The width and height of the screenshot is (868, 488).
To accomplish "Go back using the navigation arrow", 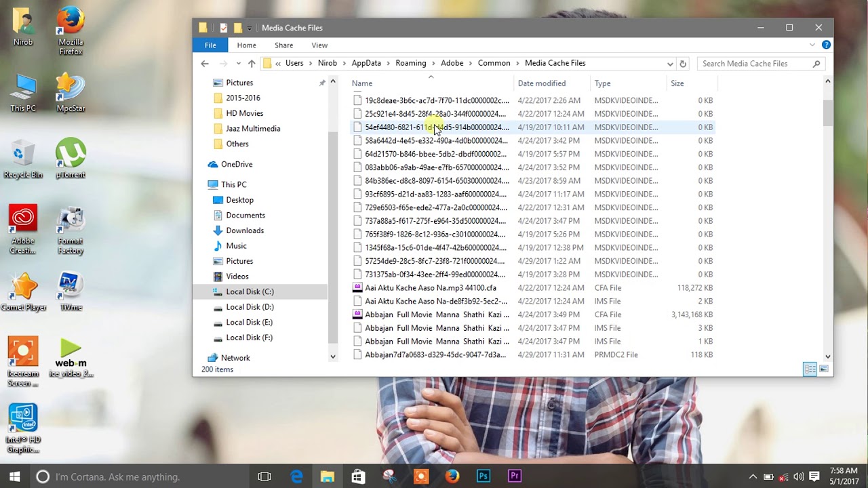I will 205,63.
